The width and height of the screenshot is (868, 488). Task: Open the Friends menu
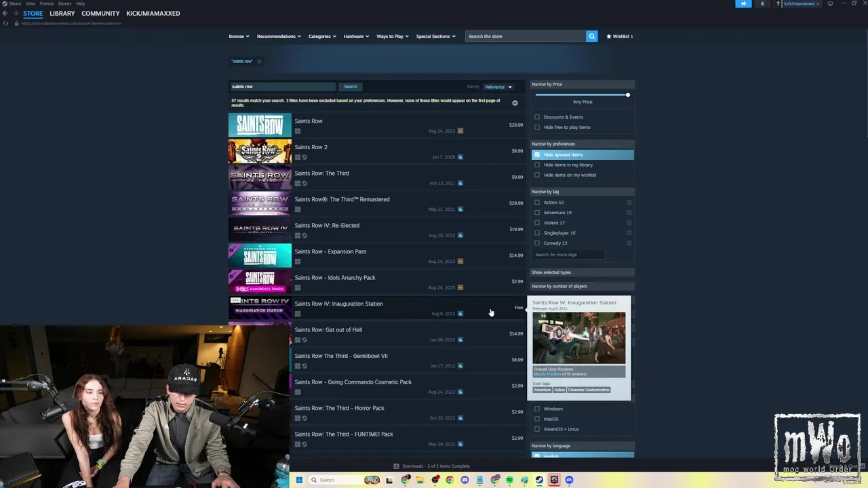47,3
